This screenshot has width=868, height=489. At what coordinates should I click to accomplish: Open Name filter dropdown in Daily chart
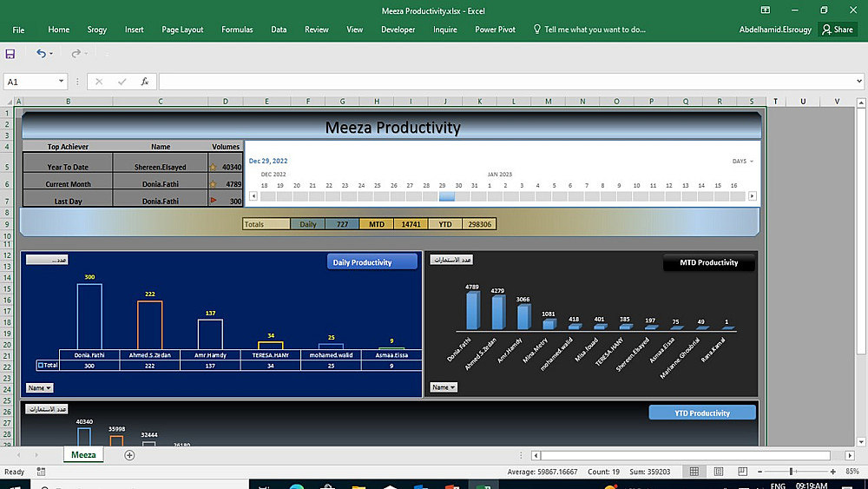pos(39,387)
